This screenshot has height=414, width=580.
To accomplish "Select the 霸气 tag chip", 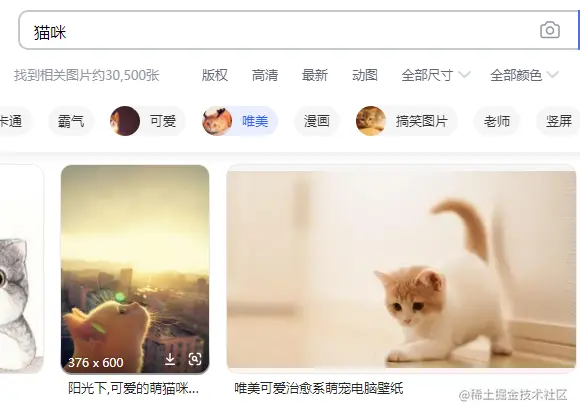I will point(71,121).
